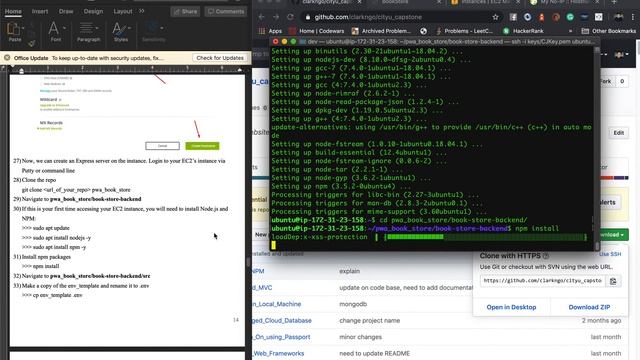Open Chrome three-dot menu
This screenshot has width=640, height=360.
[x=633, y=17]
